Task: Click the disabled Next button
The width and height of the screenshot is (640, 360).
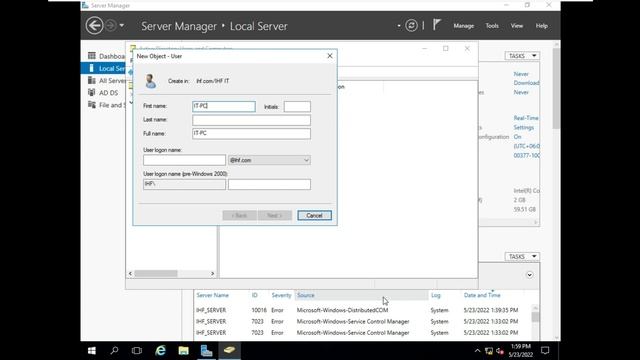Action: click(x=275, y=216)
